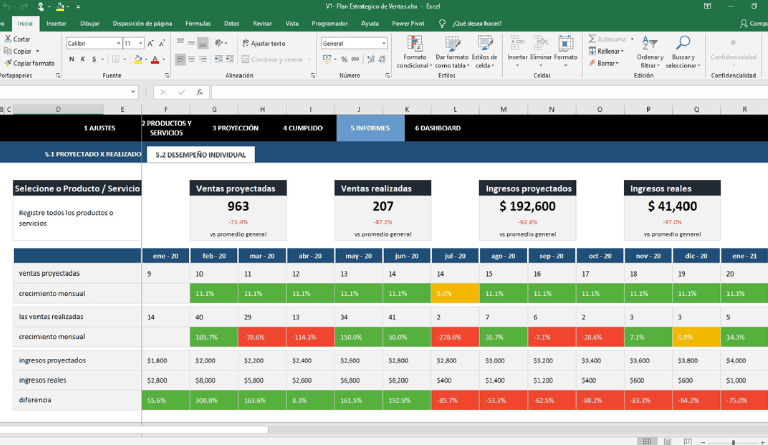Viewport: 768px width, 445px height.
Task: Click the horizontal scrollbar at bottom
Action: [134, 430]
